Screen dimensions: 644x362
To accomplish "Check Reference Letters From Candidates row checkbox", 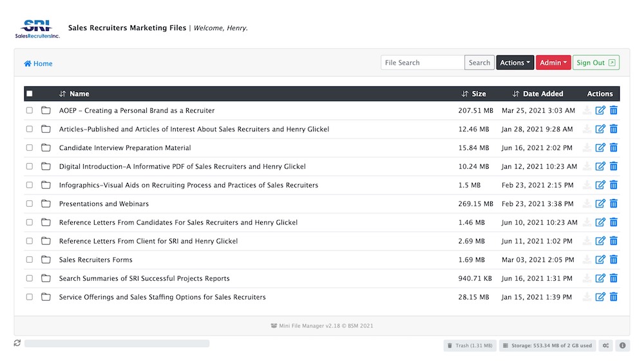I will pyautogui.click(x=30, y=222).
